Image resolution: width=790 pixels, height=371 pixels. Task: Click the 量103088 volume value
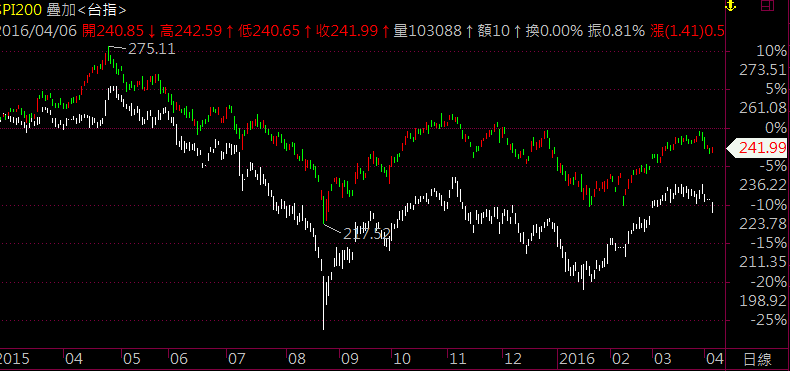pyautogui.click(x=427, y=31)
